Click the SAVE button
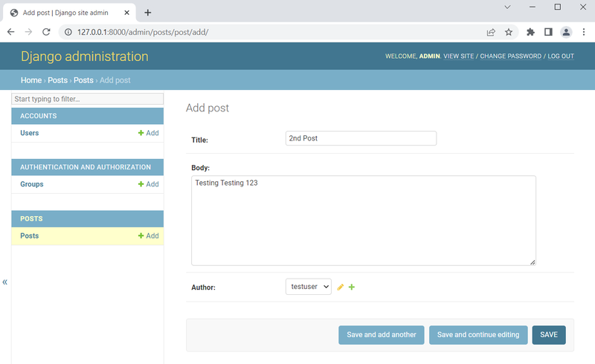Screen dimensions: 595x364 click(x=549, y=335)
